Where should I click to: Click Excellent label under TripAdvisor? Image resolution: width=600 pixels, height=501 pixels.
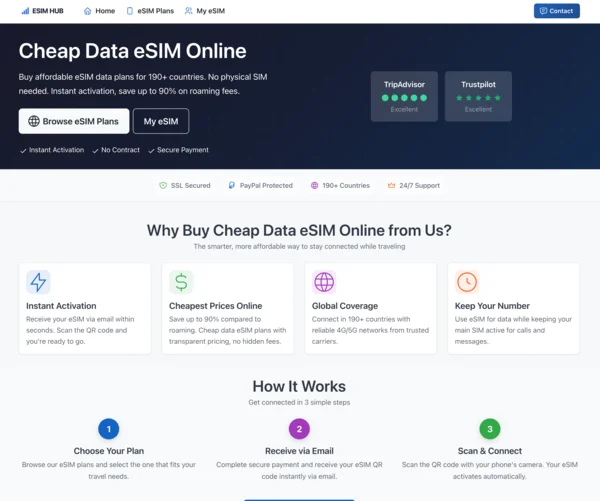tap(404, 109)
